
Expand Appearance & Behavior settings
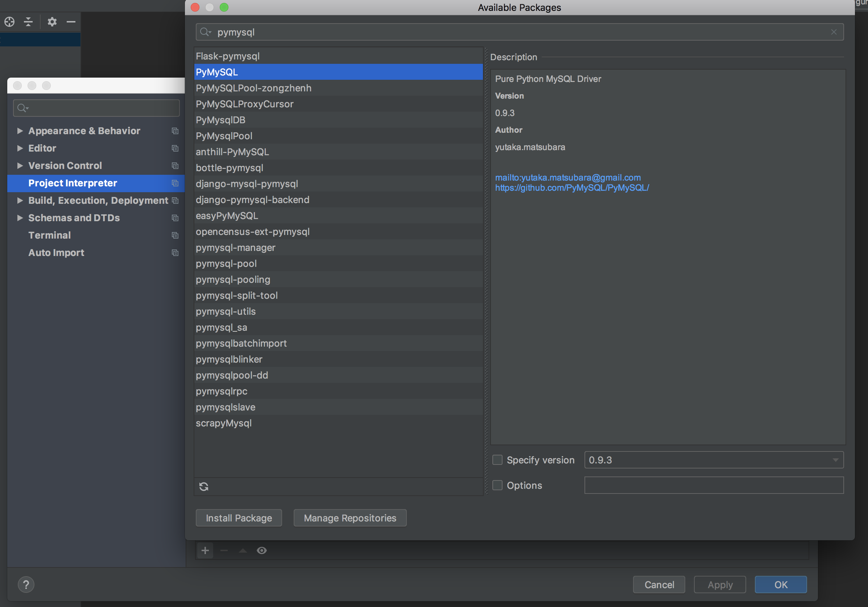point(20,131)
